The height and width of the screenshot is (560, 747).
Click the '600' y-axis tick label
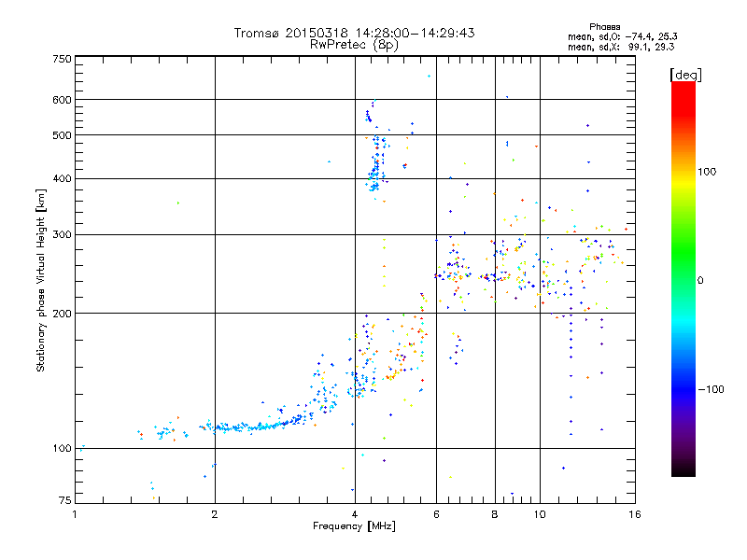(x=63, y=100)
